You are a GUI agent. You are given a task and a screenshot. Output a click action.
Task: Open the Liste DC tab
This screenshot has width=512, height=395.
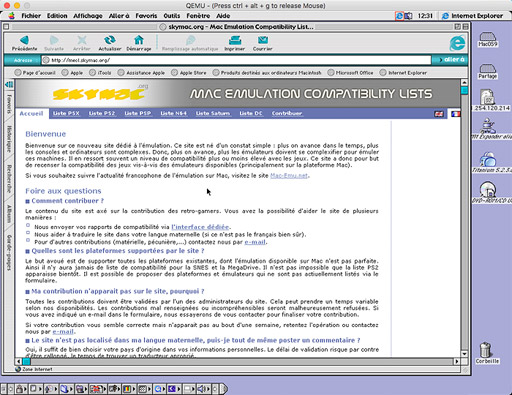point(251,113)
